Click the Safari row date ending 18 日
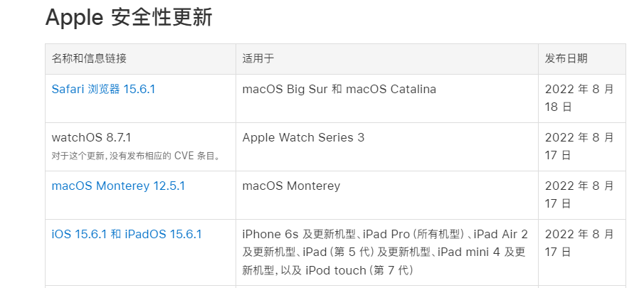Image resolution: width=644 pixels, height=288 pixels. [x=579, y=98]
